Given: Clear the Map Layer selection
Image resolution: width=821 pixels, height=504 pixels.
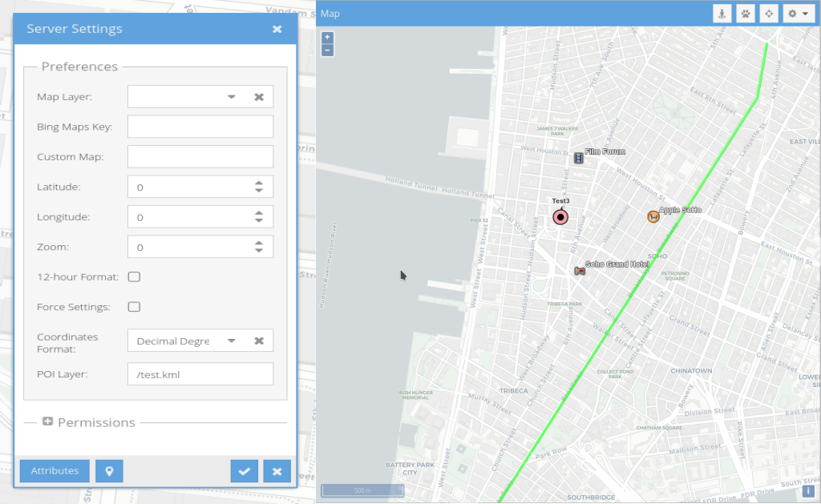Looking at the screenshot, I should pyautogui.click(x=259, y=97).
